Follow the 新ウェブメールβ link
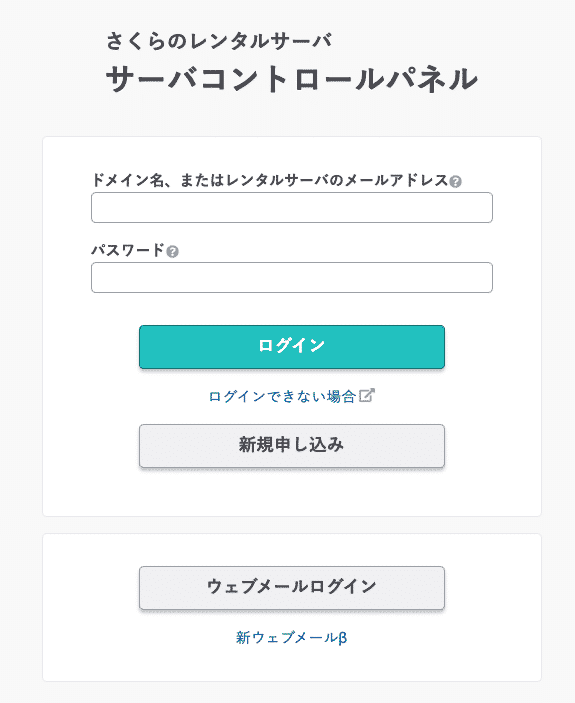 292,637
